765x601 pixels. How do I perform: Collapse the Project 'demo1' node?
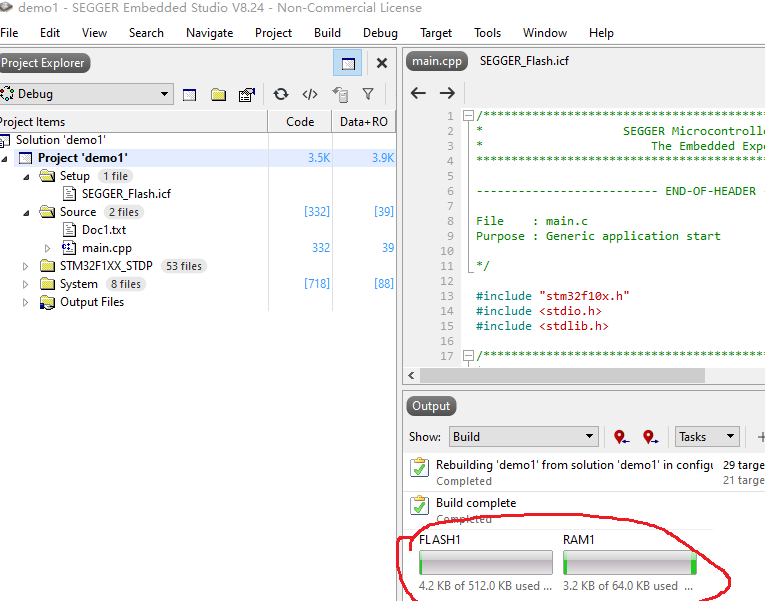(x=4, y=159)
